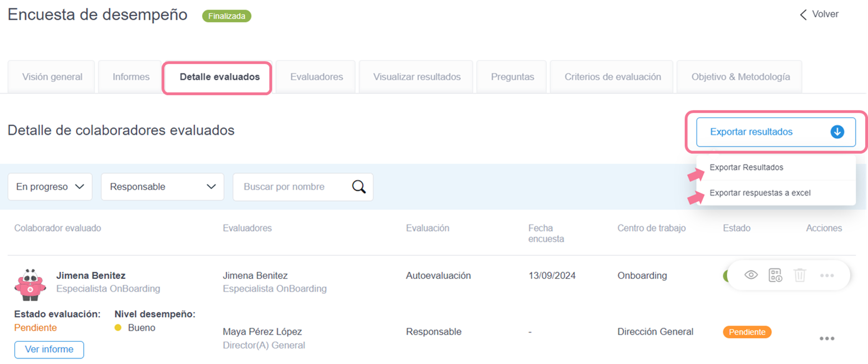868x364 pixels.
Task: Expand the Exportar resultados dropdown button
Action: coord(775,132)
